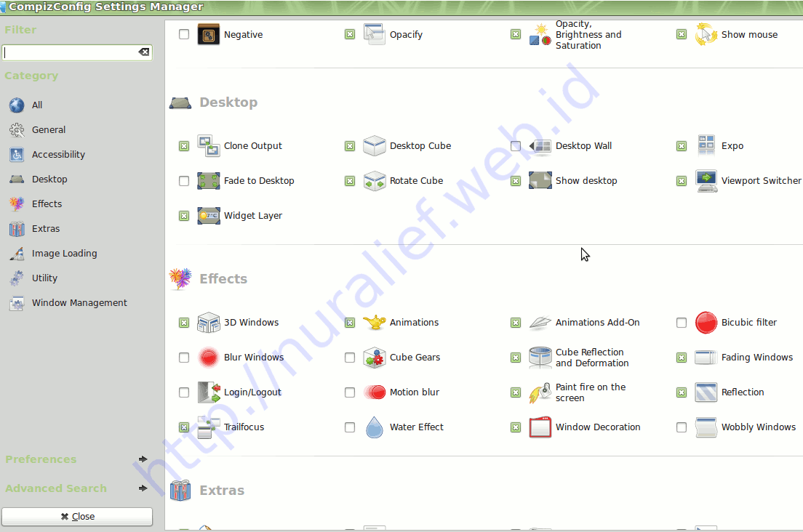Open the Fade to Desktop icon
This screenshot has width=803, height=532.
[x=209, y=180]
